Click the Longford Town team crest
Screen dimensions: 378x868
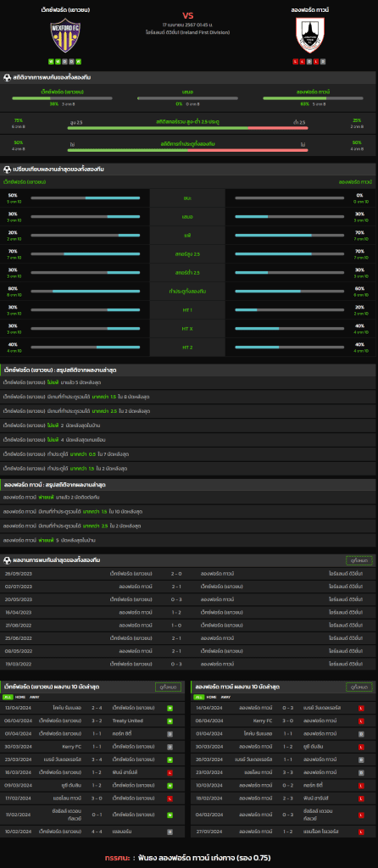[310, 35]
